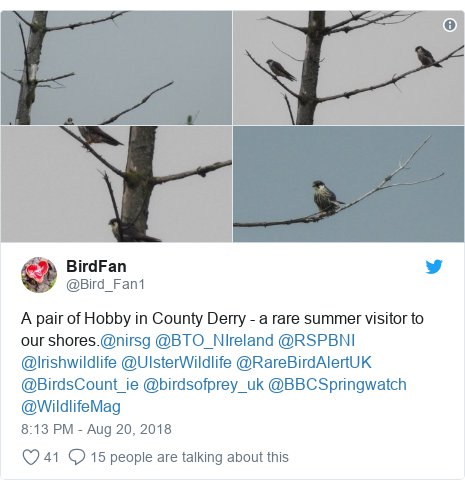Open the @BTO_NIreland mention
The image size is (465, 490).
[x=214, y=341]
